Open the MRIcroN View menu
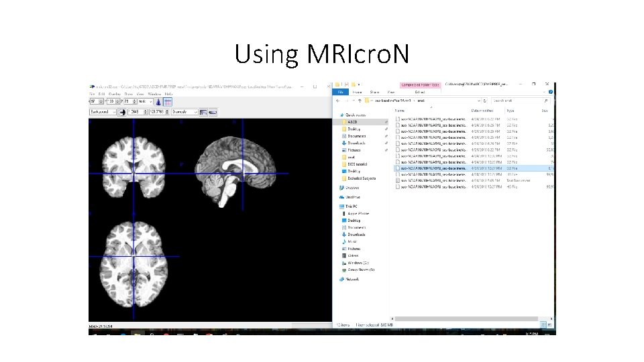The image size is (644, 362). (140, 94)
